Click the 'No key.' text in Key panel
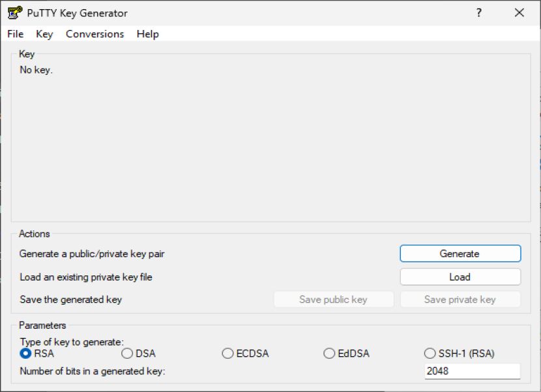The height and width of the screenshot is (392, 541). coord(37,70)
